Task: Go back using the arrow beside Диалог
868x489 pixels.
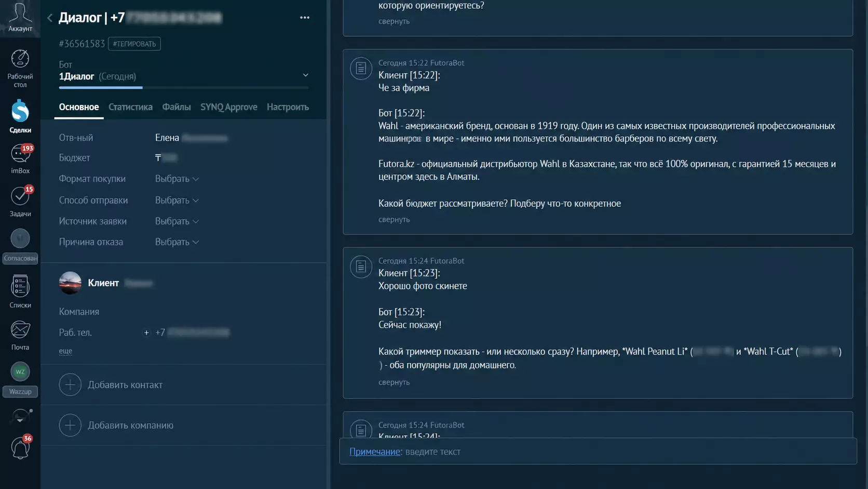Action: pos(50,18)
